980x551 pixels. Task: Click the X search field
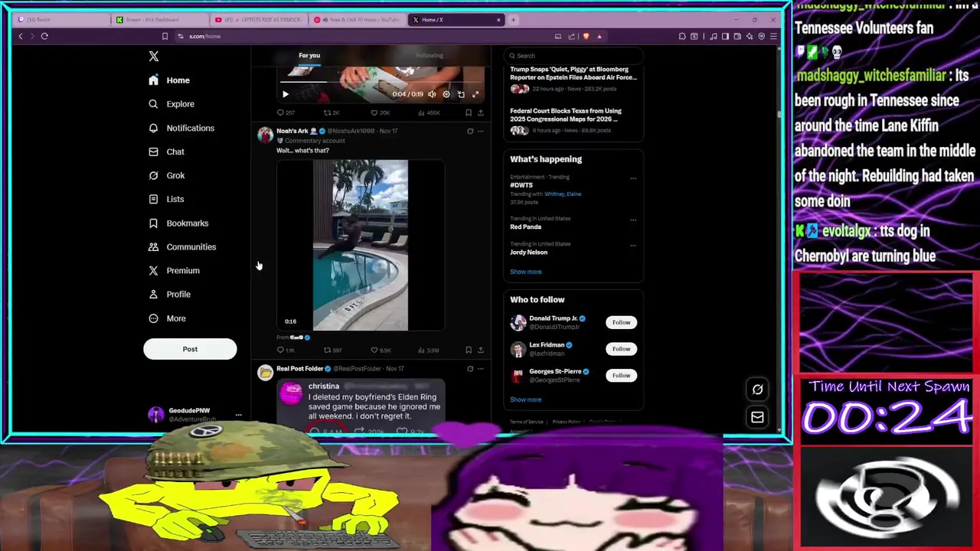coord(573,55)
